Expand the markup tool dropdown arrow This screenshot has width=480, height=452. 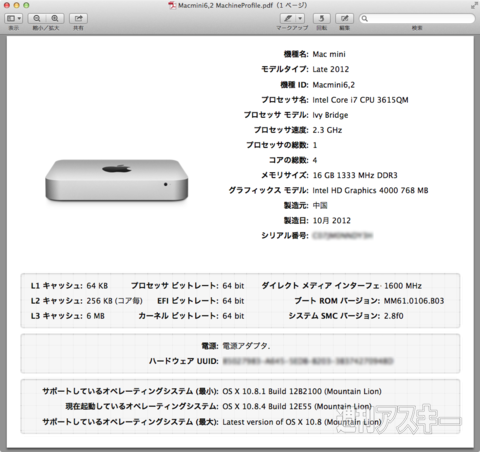pyautogui.click(x=300, y=18)
